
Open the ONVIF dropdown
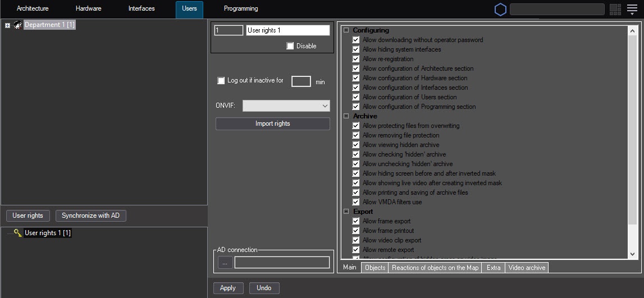click(286, 106)
